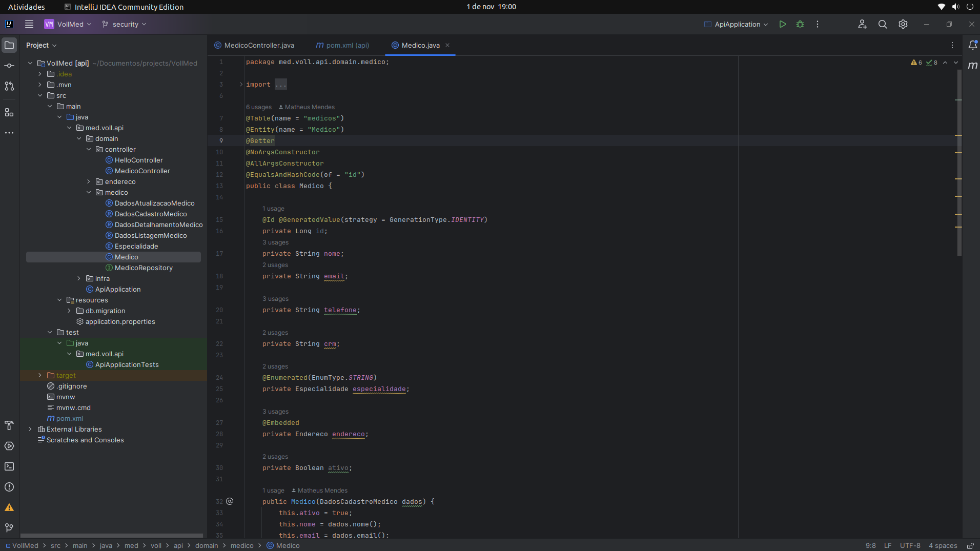This screenshot has width=980, height=551.
Task: Open the Services tool window
Action: point(9,446)
